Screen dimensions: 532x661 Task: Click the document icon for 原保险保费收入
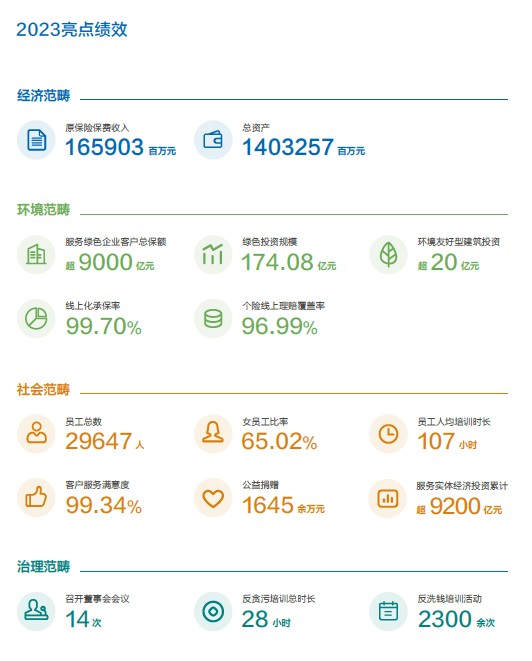[x=36, y=140]
